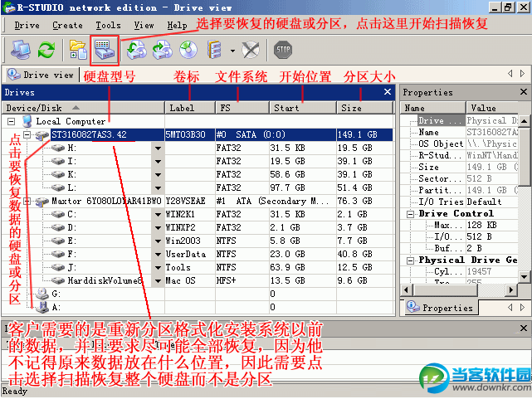Collapse the ST3160827AS3.42 drive node
This screenshot has height=399, width=532.
coord(27,134)
